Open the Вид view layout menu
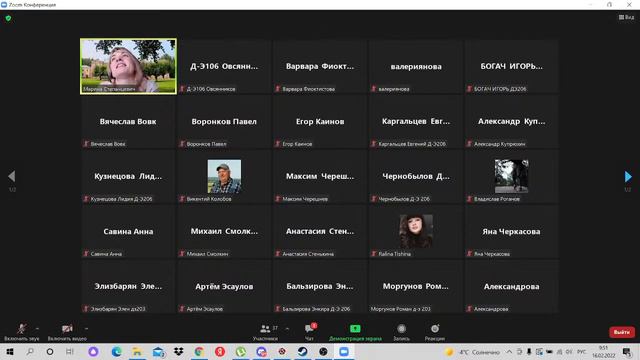Viewport: 640px width, 360px height. [627, 17]
